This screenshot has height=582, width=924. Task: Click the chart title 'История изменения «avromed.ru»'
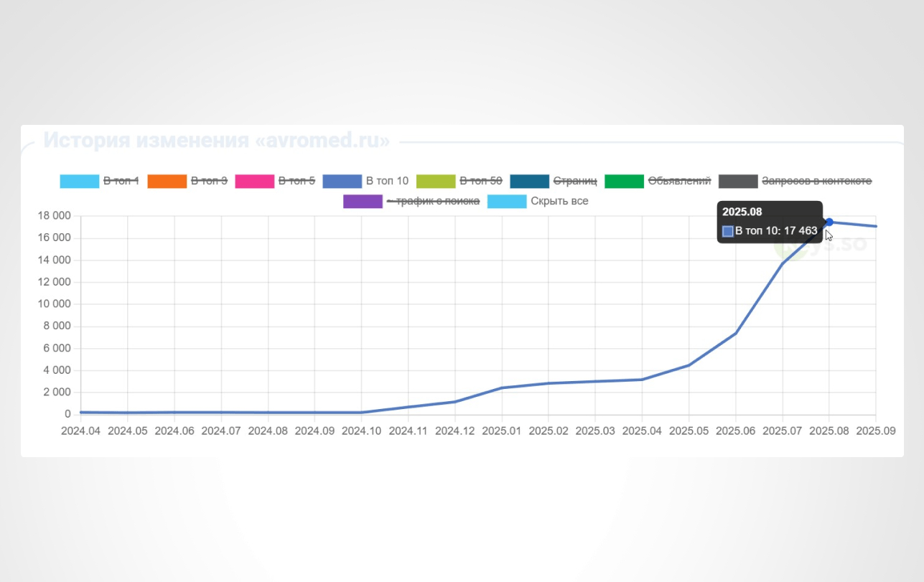(217, 141)
